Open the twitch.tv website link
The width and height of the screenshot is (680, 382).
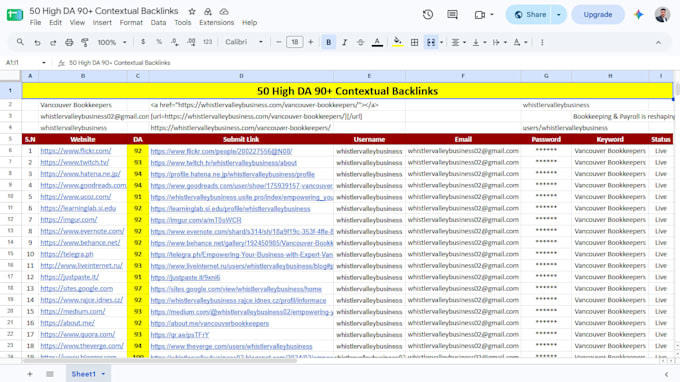pos(75,162)
